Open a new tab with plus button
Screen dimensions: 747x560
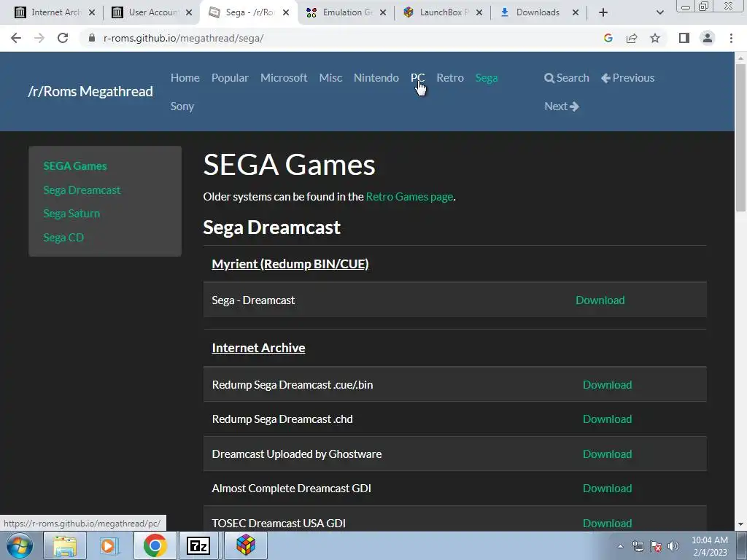603,12
